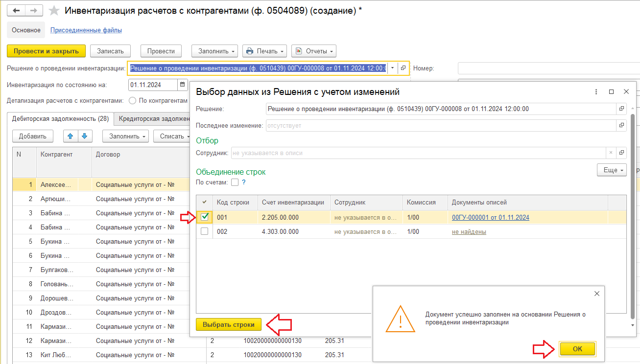640x364 pixels.
Task: Select row 7 Булгаков… in debtor table
Action: click(101, 270)
